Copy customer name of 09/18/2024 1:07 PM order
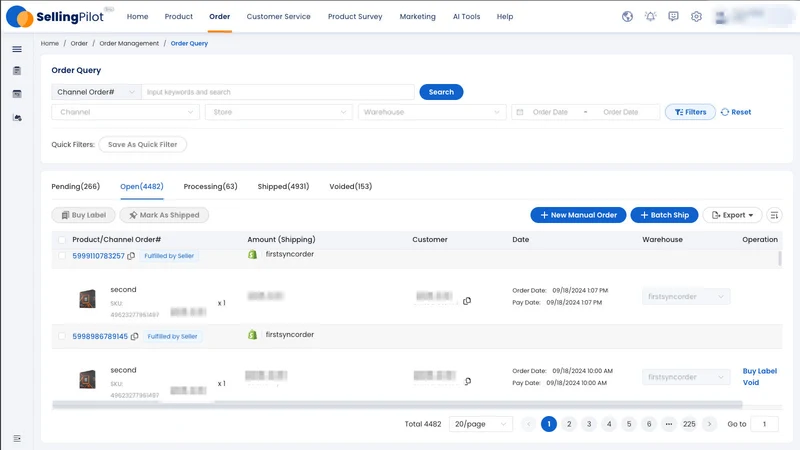This screenshot has width=800, height=450. point(467,301)
